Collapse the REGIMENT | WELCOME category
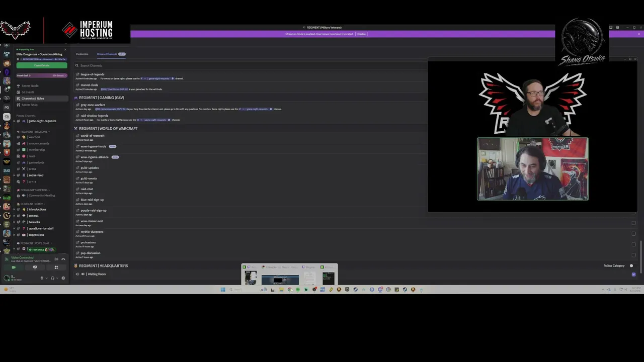Screen dimensions: 644x362 (x=34, y=132)
